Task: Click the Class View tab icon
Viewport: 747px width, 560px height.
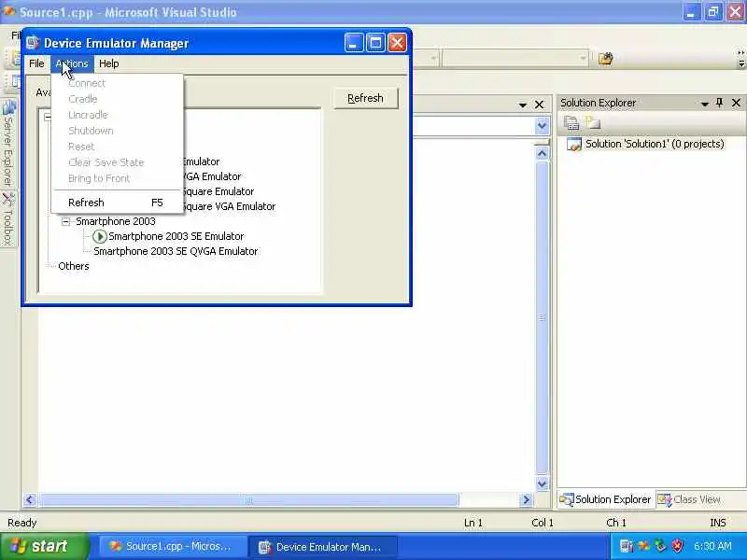Action: (664, 500)
